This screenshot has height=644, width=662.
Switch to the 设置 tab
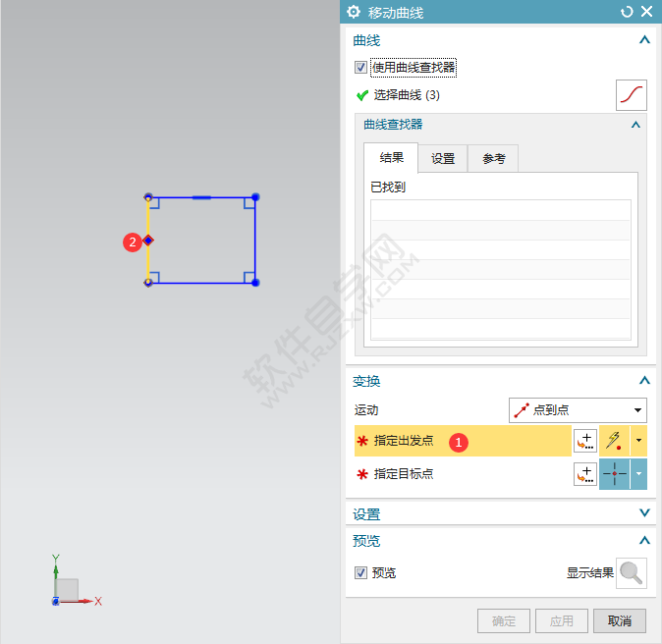coord(442,159)
